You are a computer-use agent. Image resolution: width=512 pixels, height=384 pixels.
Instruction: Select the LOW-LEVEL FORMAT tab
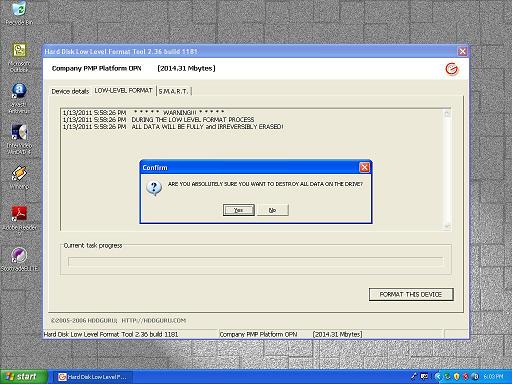click(x=123, y=90)
